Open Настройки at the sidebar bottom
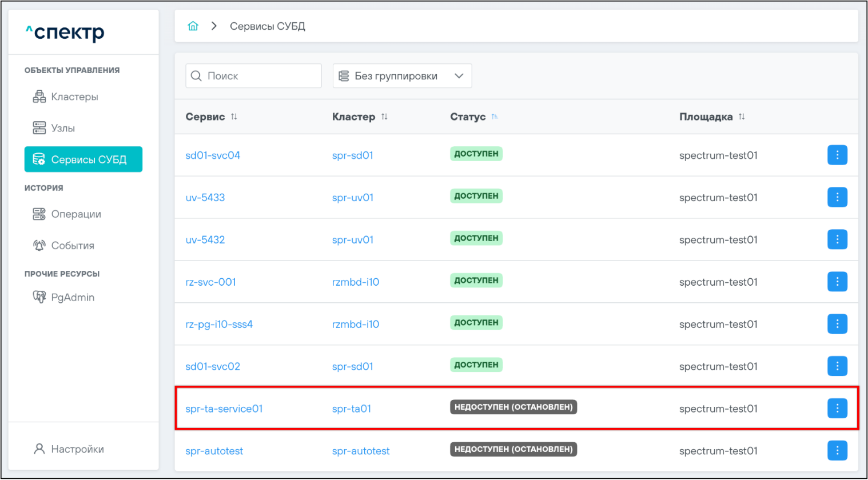The height and width of the screenshot is (480, 868). pos(77,449)
